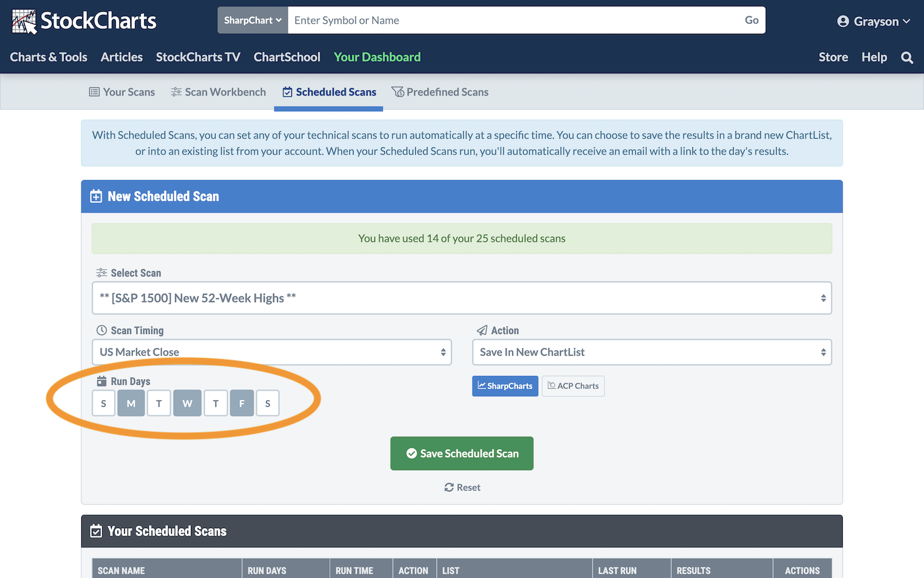
Task: Click the Reset link
Action: coord(462,487)
